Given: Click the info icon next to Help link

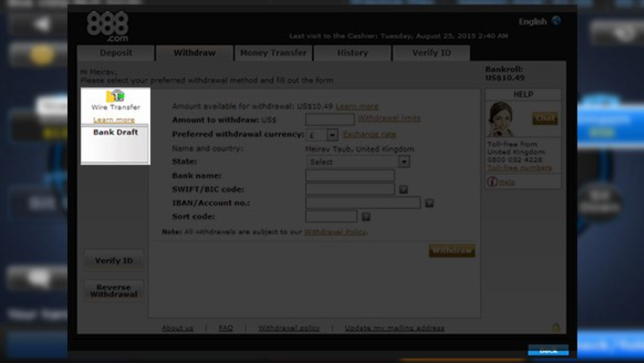Looking at the screenshot, I should [x=492, y=181].
